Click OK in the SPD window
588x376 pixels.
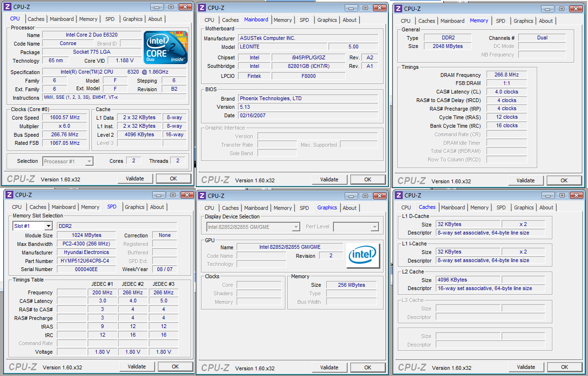coord(175,367)
